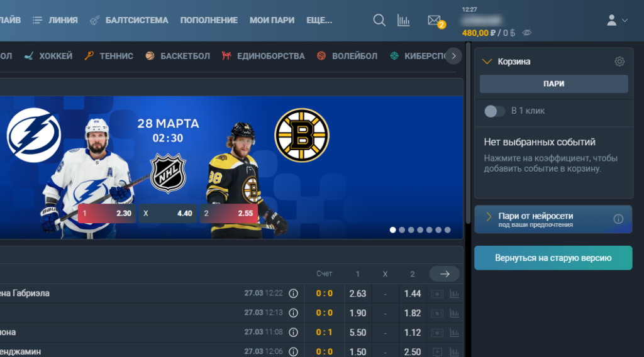
Task: Open the messages envelope icon
Action: click(x=434, y=20)
